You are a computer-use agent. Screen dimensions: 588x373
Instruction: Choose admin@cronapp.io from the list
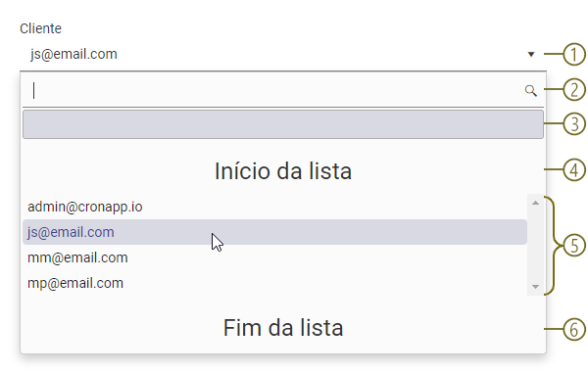pyautogui.click(x=274, y=207)
